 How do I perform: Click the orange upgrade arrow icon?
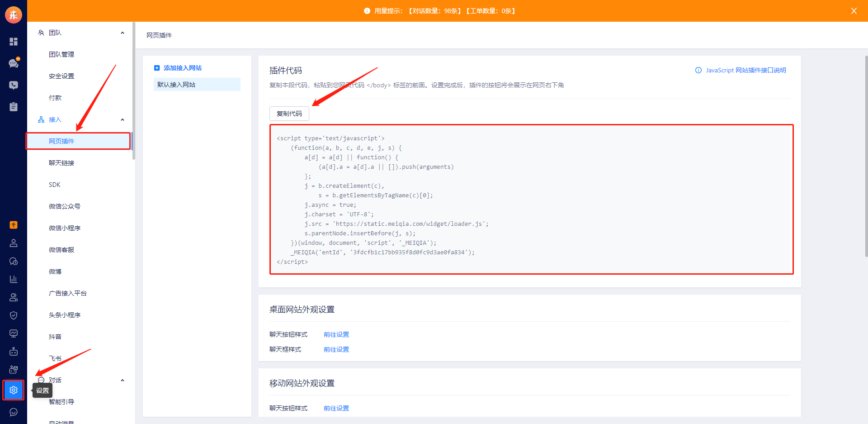(x=14, y=225)
